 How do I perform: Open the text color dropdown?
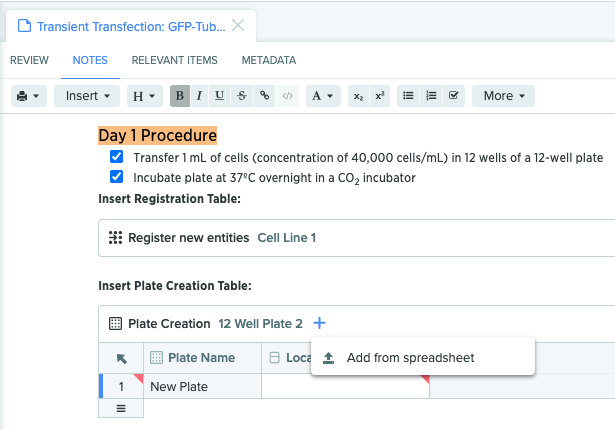(322, 96)
